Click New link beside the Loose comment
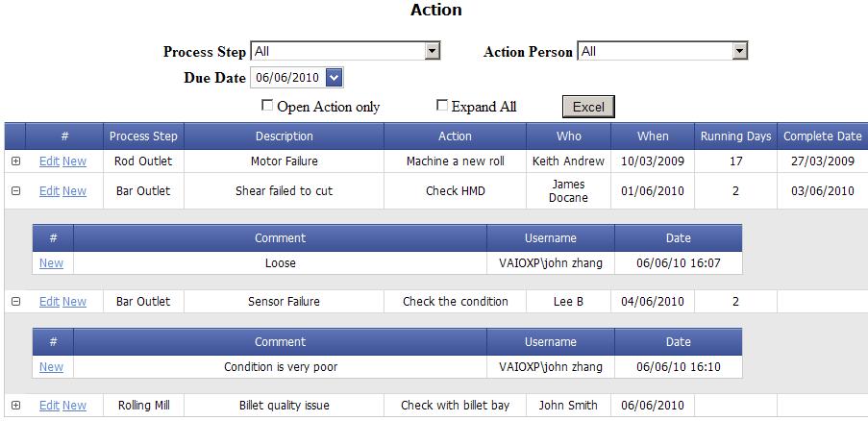The image size is (868, 421). coord(51,262)
